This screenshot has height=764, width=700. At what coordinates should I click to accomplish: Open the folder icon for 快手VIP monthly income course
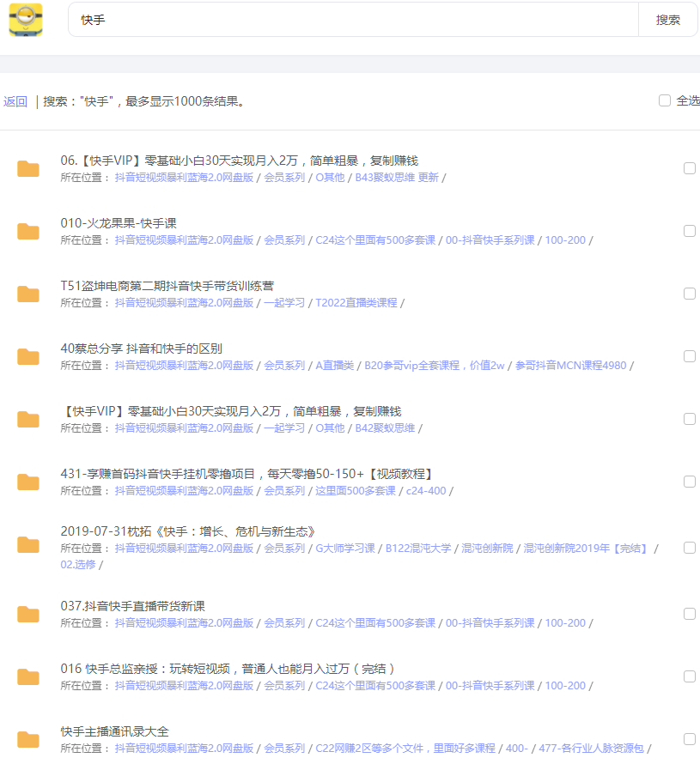click(x=28, y=168)
